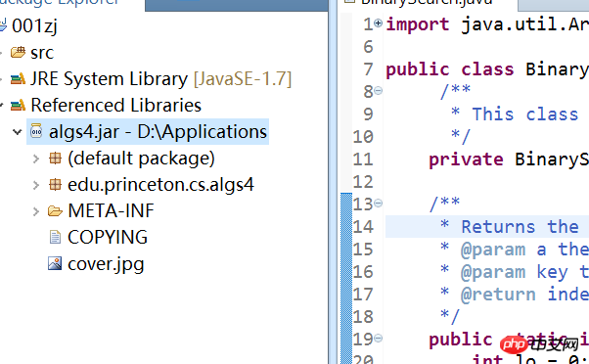589x364 pixels.
Task: Click the blue change marker bar beside line 16
Action: (346, 272)
